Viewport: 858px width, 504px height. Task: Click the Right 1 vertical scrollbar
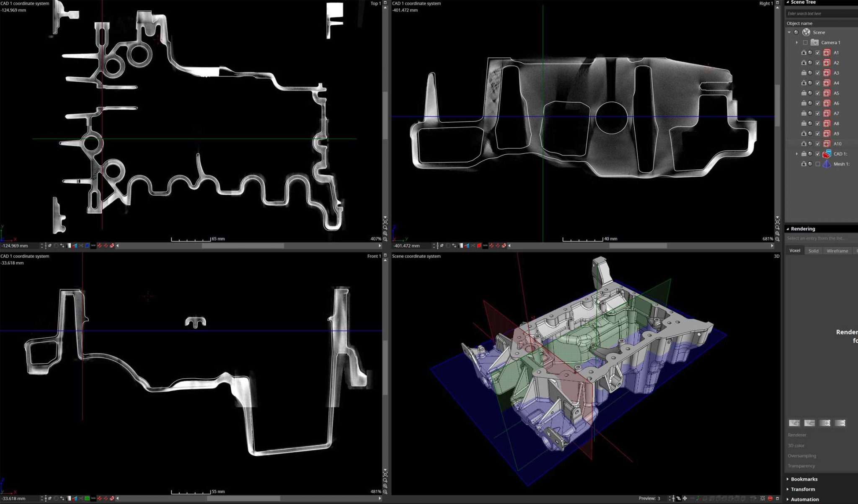(x=777, y=105)
